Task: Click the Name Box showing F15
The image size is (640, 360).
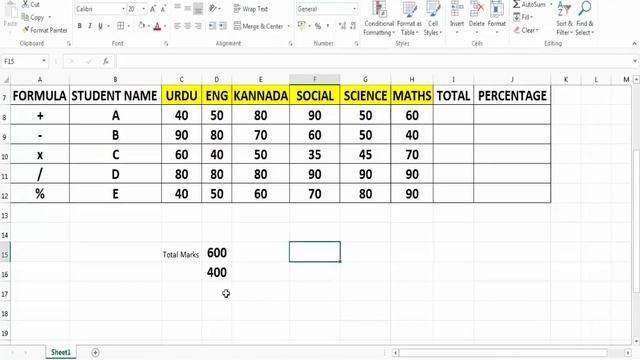Action: pos(24,61)
